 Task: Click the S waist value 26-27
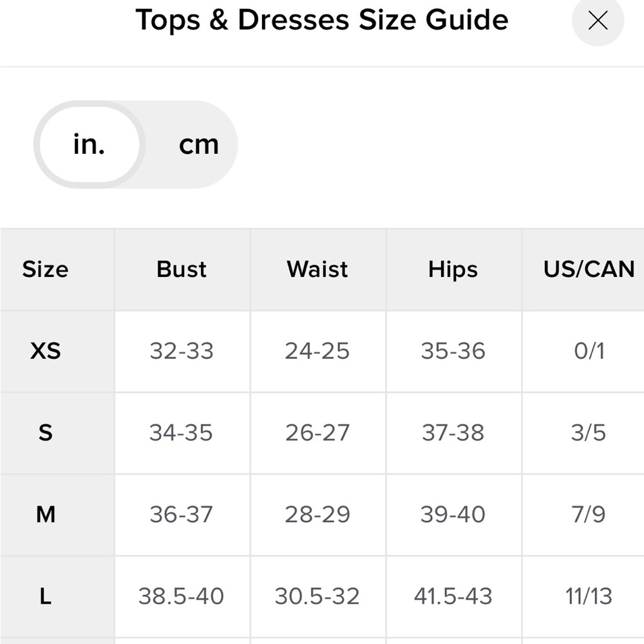pos(317,433)
